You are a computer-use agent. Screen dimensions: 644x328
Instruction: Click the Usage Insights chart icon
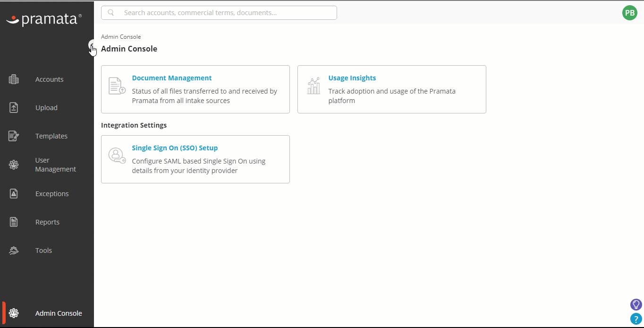314,86
